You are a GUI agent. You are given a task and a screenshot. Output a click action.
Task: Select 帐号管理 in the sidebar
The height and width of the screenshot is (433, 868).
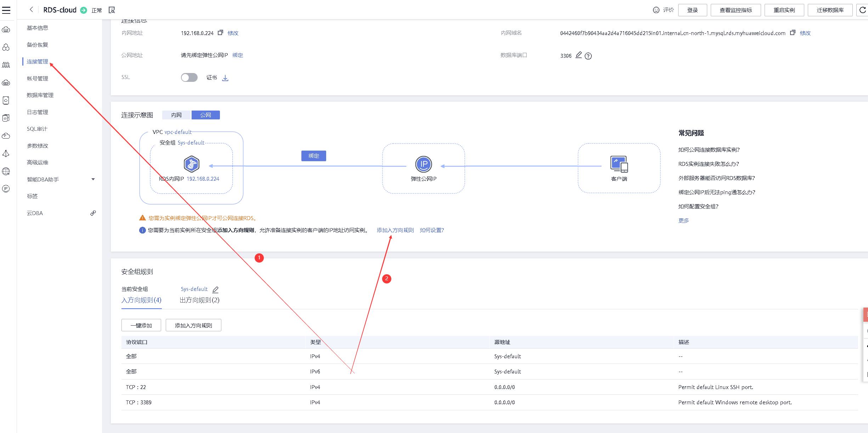(x=38, y=78)
